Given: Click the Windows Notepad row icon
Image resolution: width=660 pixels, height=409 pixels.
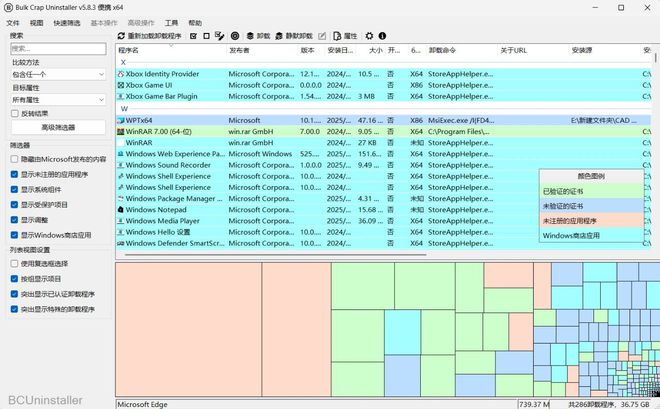Looking at the screenshot, I should pyautogui.click(x=121, y=210).
